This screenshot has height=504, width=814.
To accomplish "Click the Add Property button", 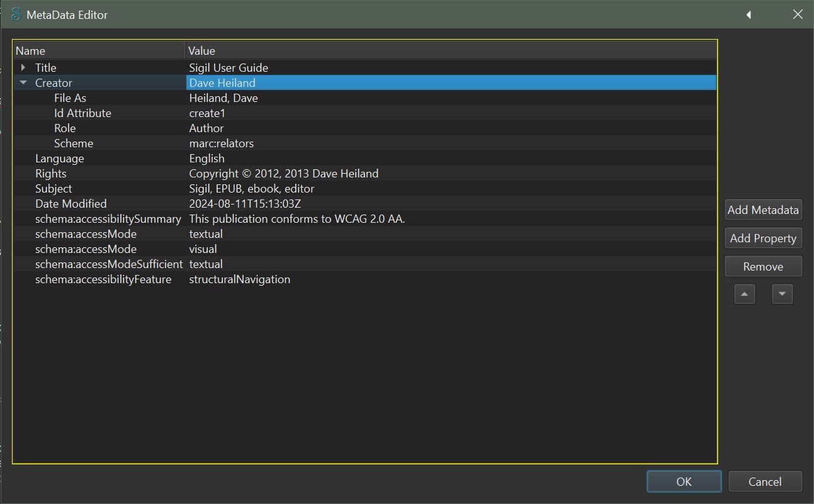I will [763, 238].
